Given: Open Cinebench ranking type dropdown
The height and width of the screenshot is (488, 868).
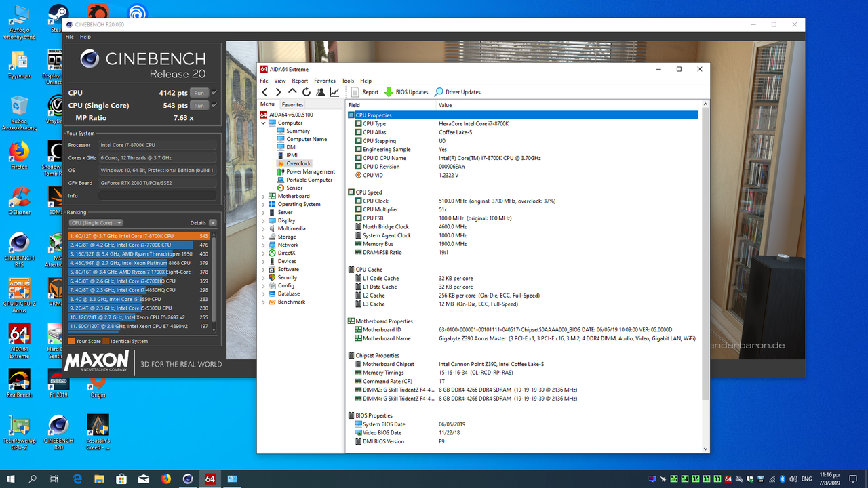Looking at the screenshot, I should point(96,222).
